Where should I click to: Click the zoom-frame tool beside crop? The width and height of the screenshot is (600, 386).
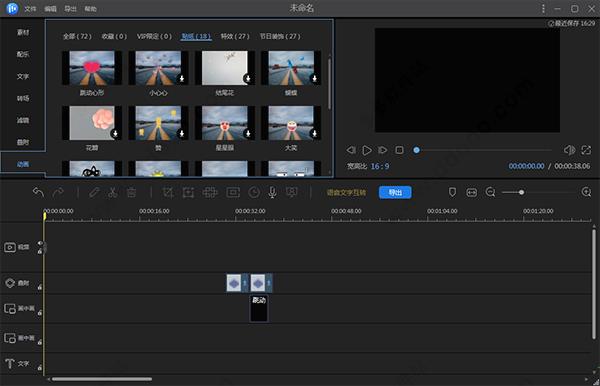pos(188,192)
